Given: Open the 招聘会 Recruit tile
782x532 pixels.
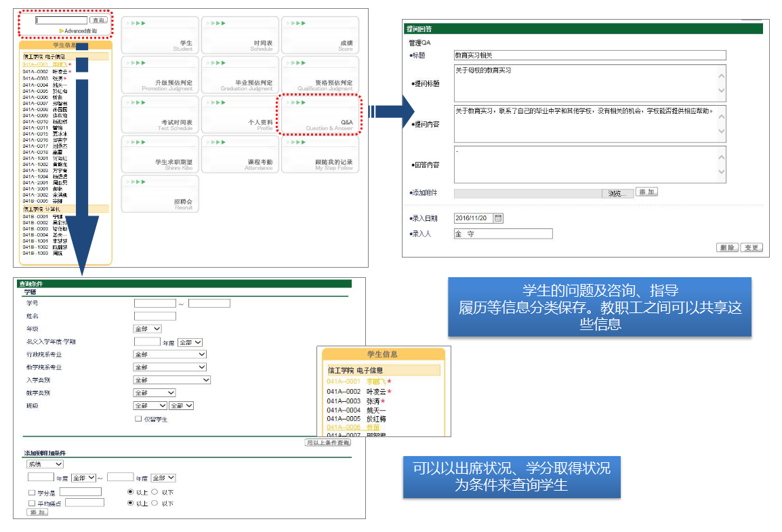Looking at the screenshot, I should pyautogui.click(x=160, y=194).
